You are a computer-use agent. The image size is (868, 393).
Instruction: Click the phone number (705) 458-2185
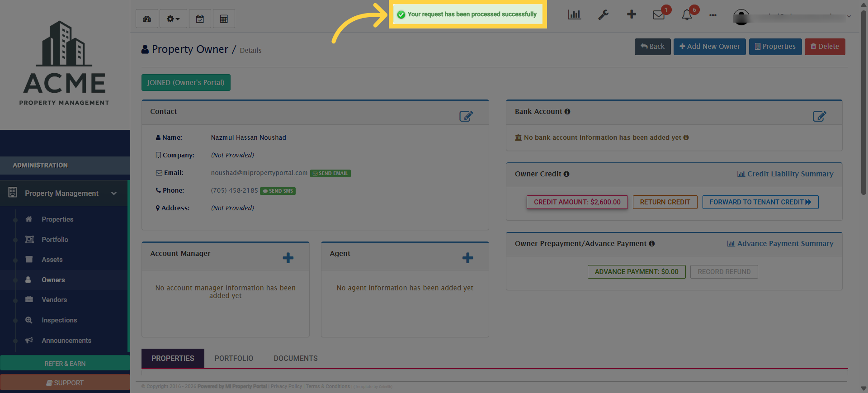coord(234,191)
